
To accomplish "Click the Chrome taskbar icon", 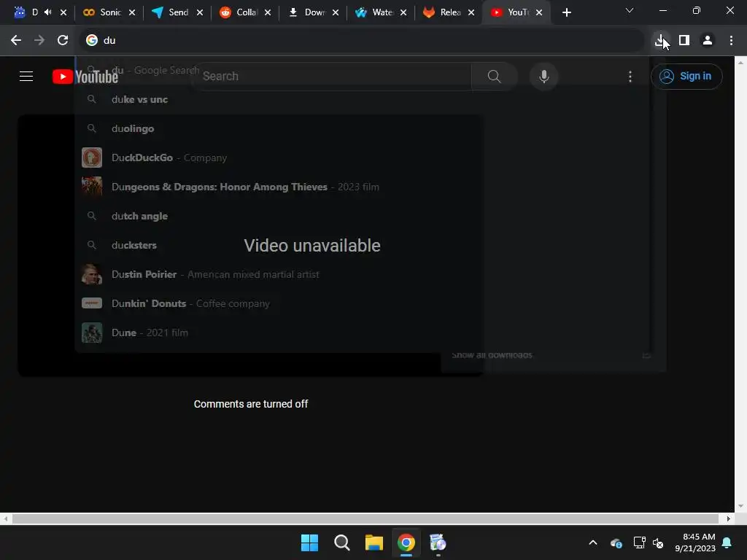I will coord(406,542).
